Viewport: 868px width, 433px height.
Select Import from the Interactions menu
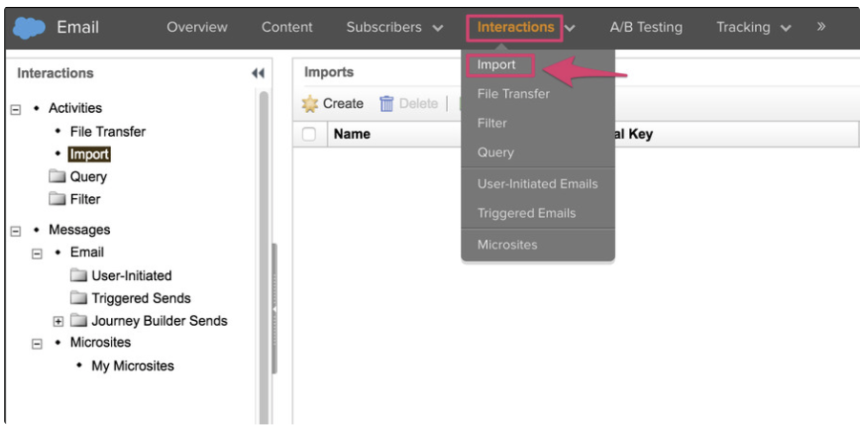496,65
